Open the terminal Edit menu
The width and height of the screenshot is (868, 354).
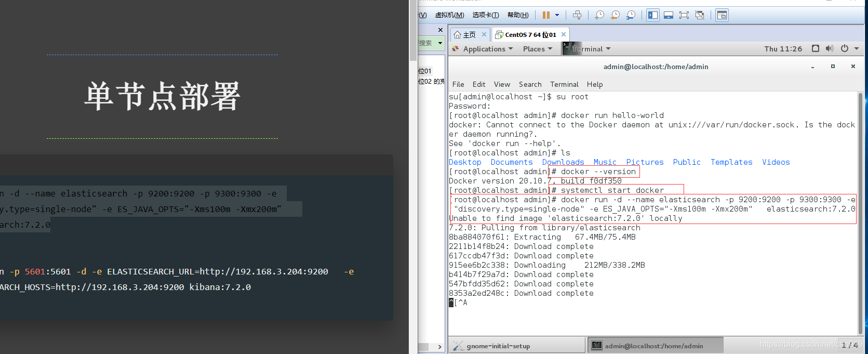pyautogui.click(x=479, y=84)
